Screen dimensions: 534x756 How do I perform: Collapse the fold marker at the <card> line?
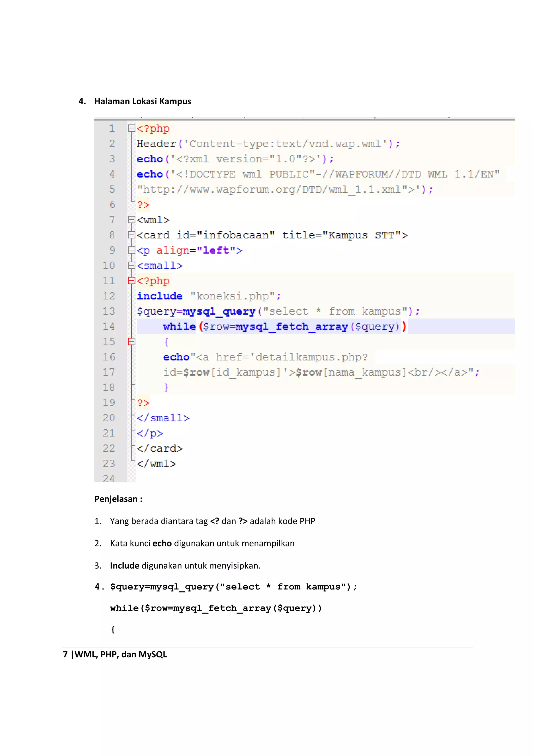click(x=132, y=235)
